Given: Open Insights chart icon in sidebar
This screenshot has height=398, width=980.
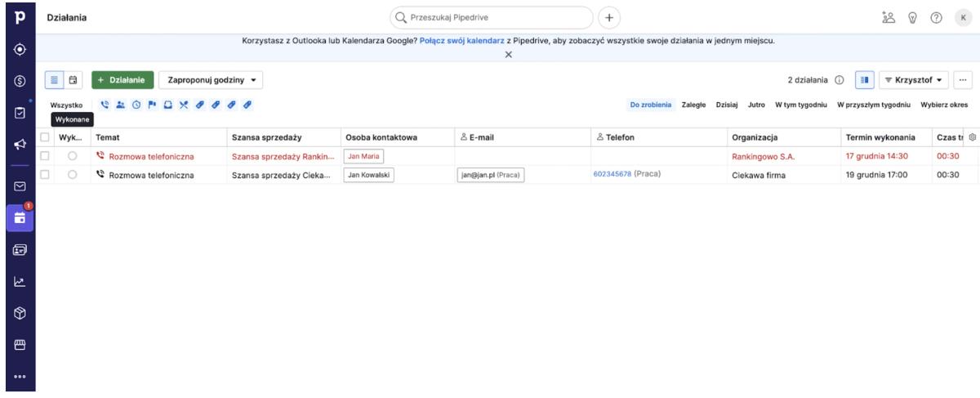Looking at the screenshot, I should pos(18,280).
